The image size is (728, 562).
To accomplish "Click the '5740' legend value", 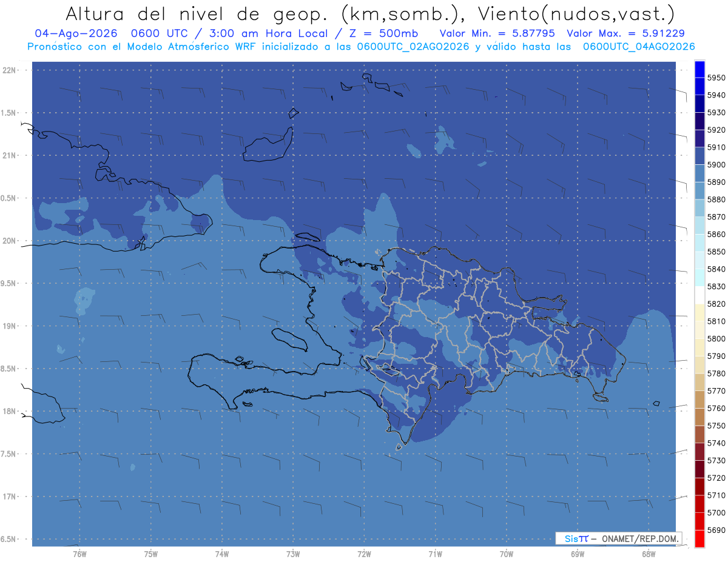I will (x=716, y=443).
